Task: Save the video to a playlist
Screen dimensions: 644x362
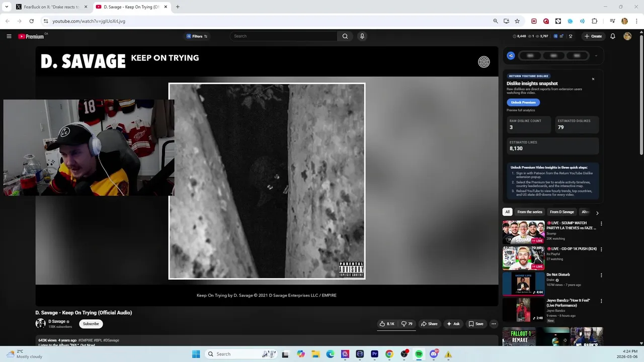Action: (476, 324)
